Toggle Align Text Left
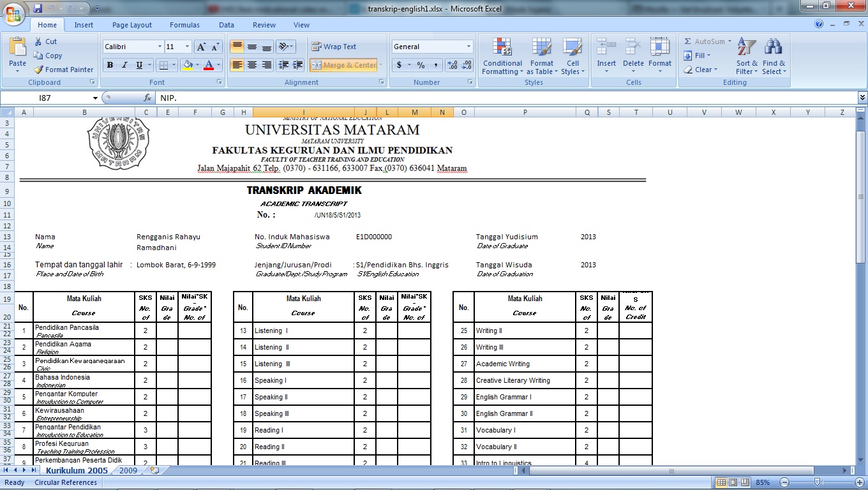This screenshot has width=868, height=490. [x=237, y=65]
